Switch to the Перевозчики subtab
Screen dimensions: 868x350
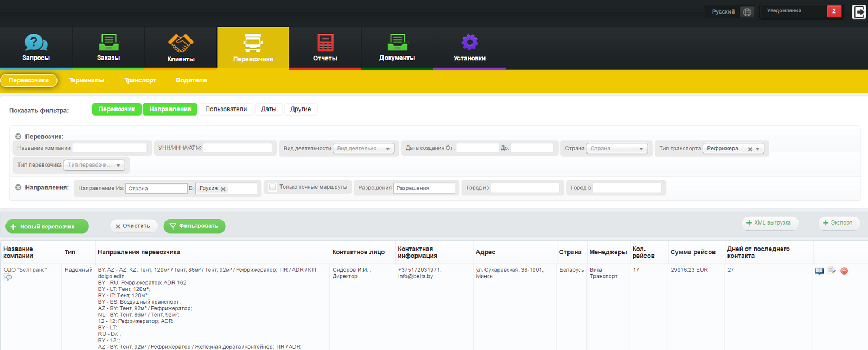(x=29, y=80)
